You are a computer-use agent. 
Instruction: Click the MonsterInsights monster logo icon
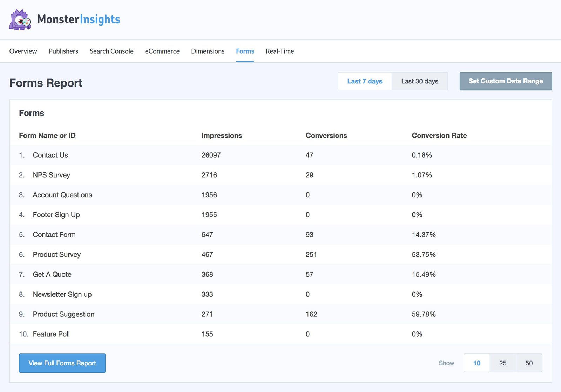[20, 20]
